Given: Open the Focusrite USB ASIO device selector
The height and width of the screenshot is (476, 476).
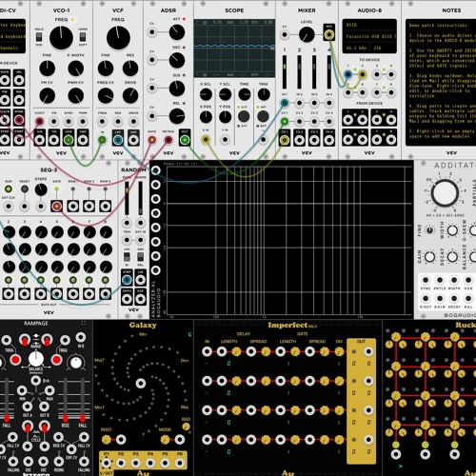Looking at the screenshot, I should tap(369, 36).
